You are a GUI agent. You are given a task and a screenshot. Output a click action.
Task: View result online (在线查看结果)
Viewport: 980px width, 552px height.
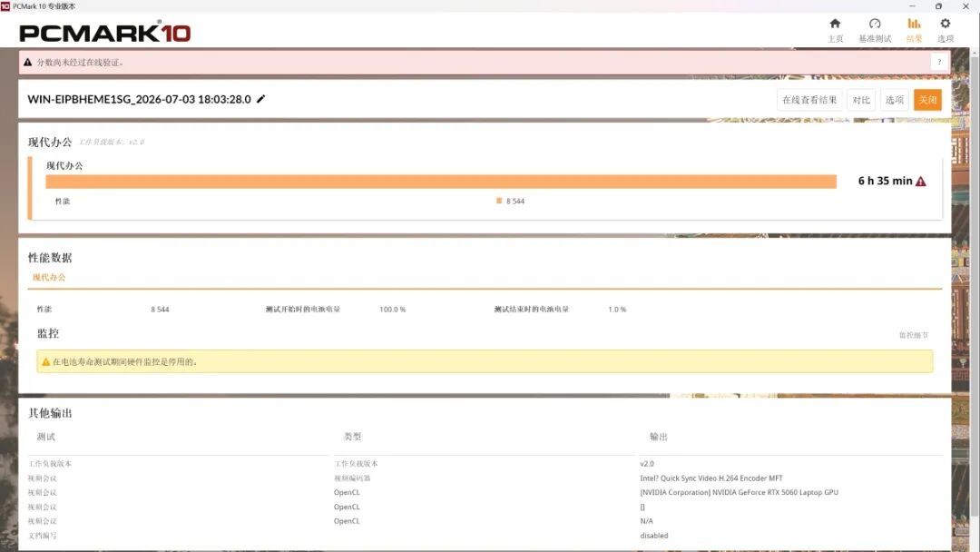pyautogui.click(x=809, y=100)
